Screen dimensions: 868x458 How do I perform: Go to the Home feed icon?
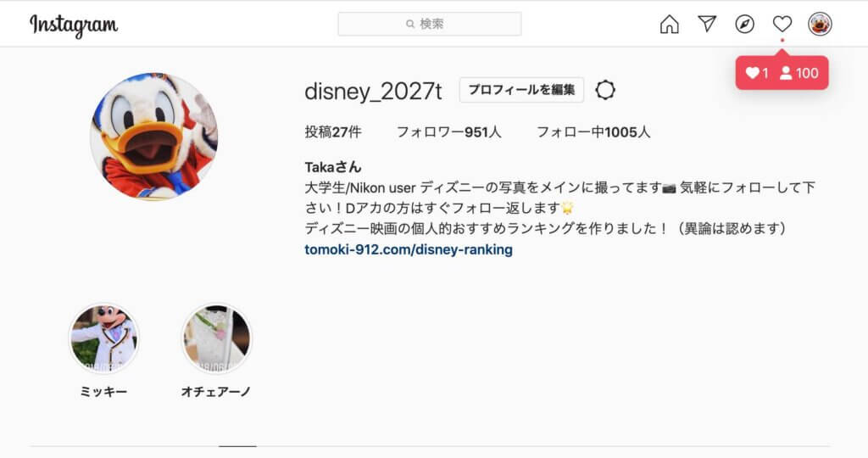669,25
